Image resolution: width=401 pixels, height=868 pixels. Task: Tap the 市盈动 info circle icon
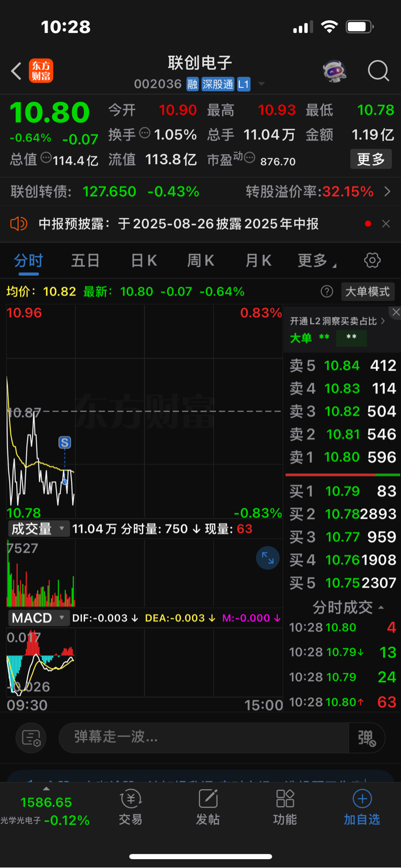(250, 158)
